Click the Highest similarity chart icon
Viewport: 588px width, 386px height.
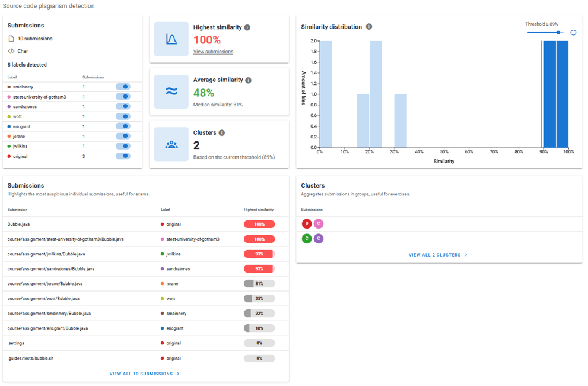click(171, 39)
